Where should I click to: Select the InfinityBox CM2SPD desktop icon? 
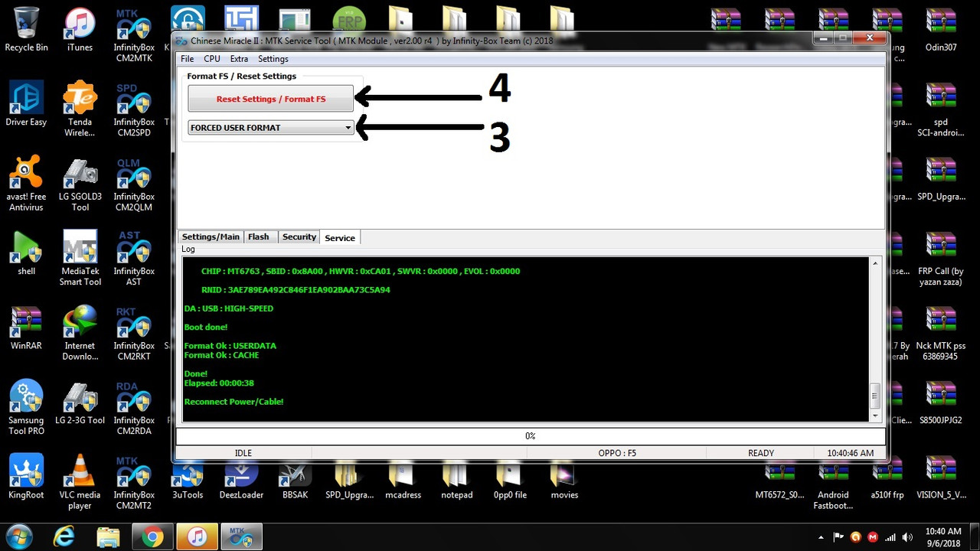click(134, 110)
